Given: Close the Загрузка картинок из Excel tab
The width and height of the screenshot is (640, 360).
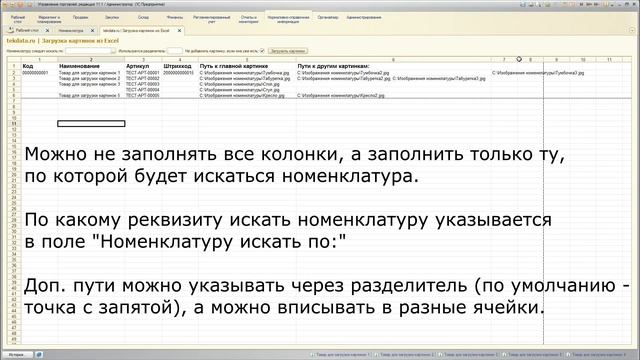Looking at the screenshot, I should [x=179, y=31].
